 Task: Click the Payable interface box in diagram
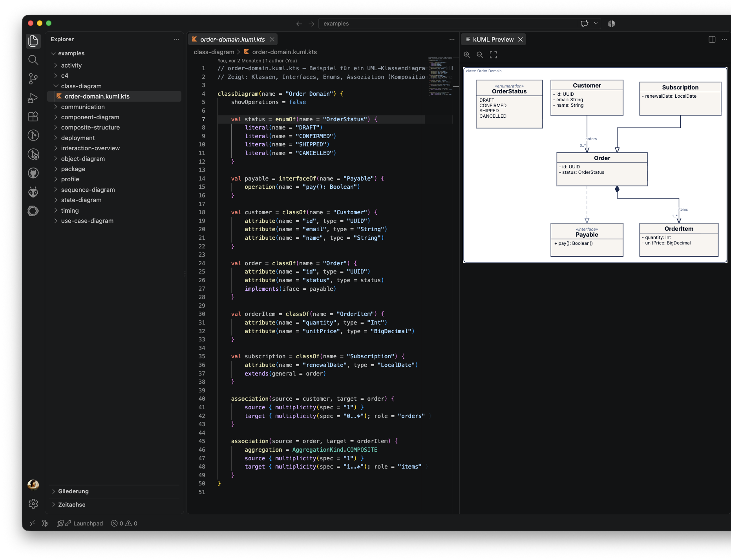(587, 240)
